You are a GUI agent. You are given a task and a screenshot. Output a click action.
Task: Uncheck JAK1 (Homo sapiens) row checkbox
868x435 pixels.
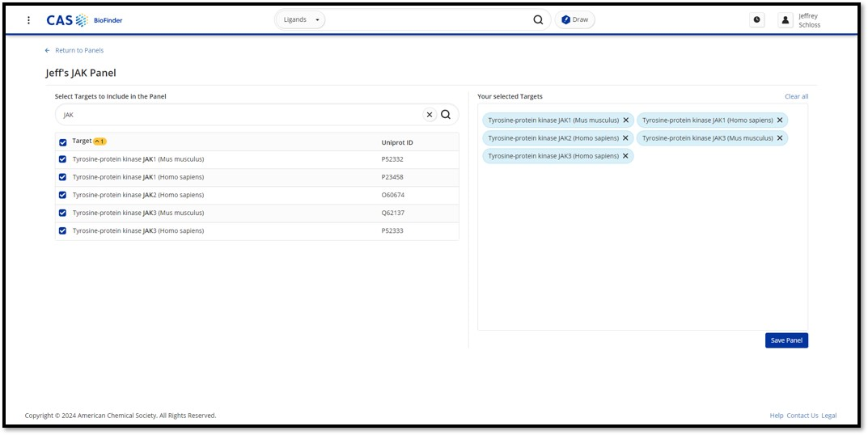pyautogui.click(x=62, y=177)
